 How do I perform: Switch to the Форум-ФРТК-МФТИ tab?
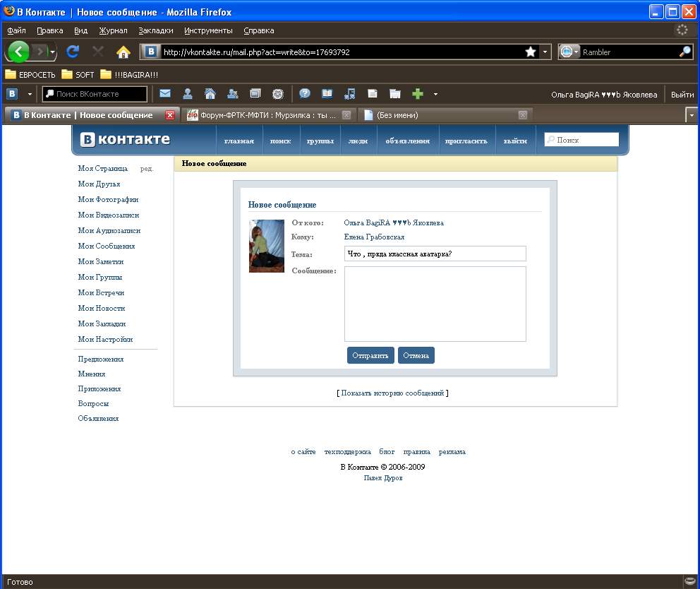click(x=268, y=115)
